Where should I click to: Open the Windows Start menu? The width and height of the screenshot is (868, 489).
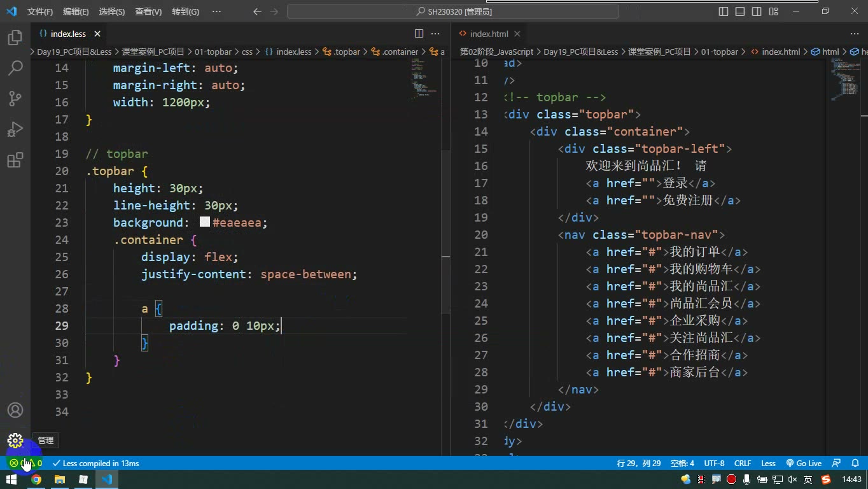coord(11,479)
